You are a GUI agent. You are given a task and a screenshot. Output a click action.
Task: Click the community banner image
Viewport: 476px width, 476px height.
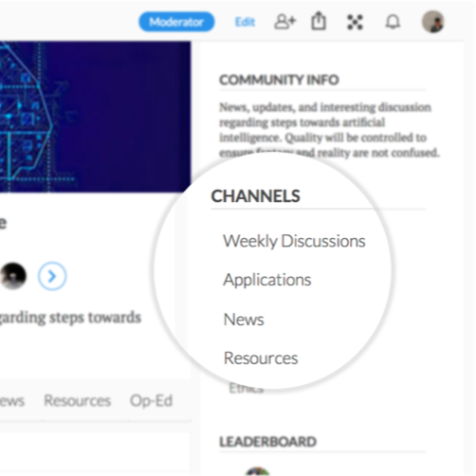pos(95,117)
